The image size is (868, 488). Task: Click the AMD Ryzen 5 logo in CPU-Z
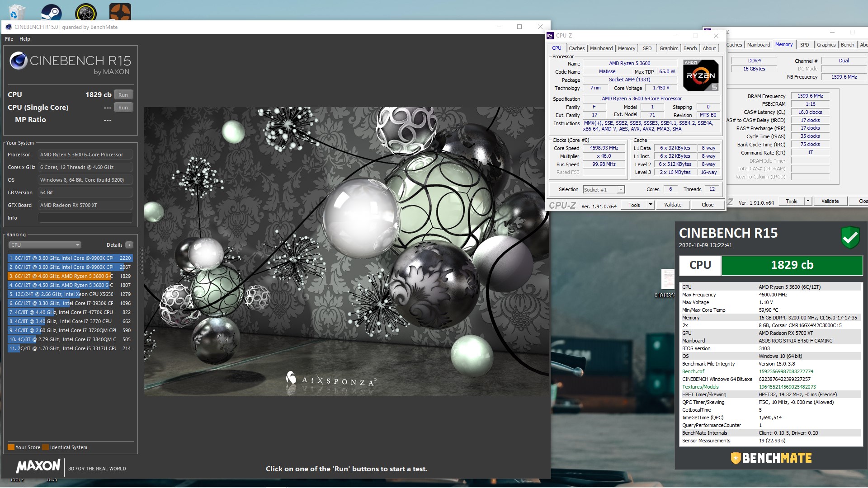(x=701, y=75)
